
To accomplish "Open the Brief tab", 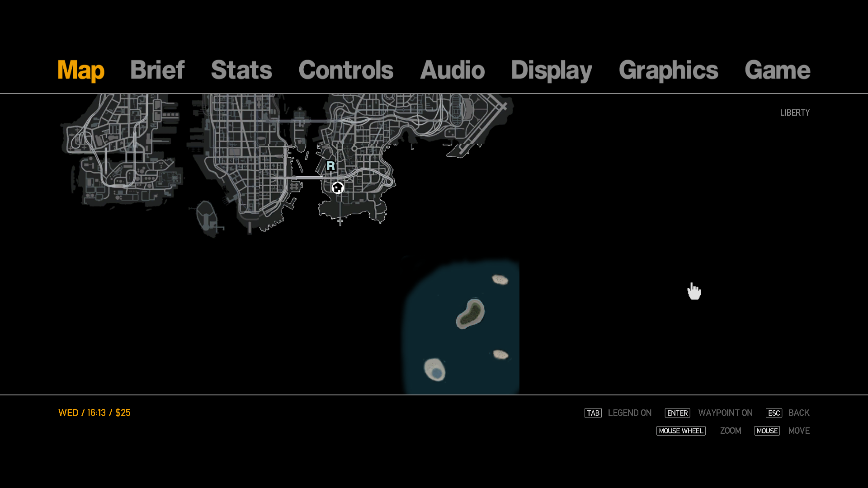I will pos(157,70).
